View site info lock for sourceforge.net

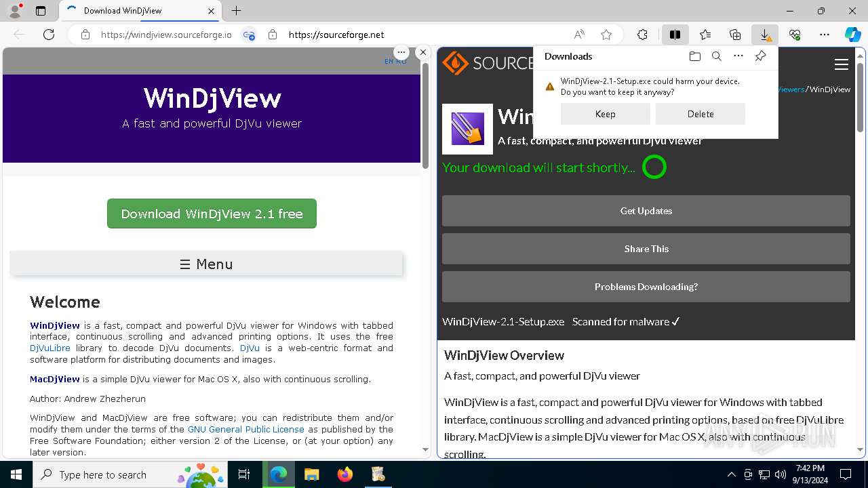coord(273,35)
